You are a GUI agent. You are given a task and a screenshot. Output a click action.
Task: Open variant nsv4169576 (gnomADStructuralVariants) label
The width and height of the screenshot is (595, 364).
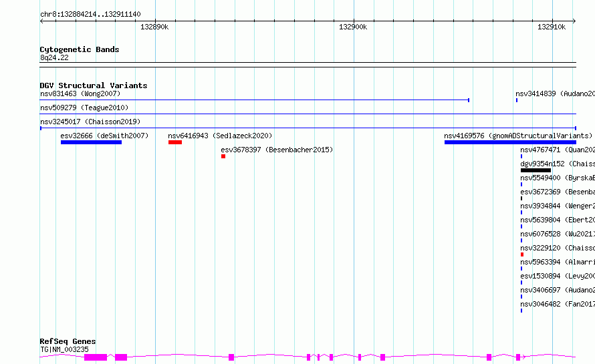518,136
